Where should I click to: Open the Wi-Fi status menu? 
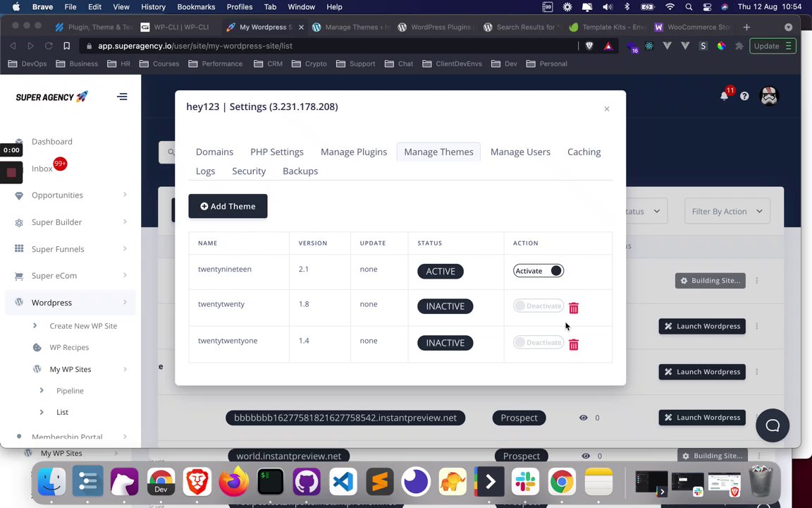point(670,7)
